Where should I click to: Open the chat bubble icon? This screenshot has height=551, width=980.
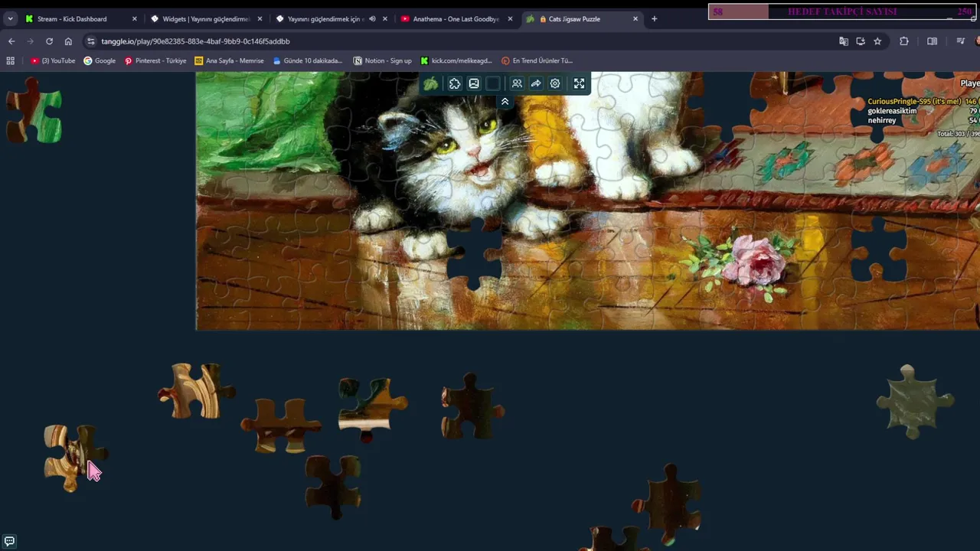[x=9, y=541]
